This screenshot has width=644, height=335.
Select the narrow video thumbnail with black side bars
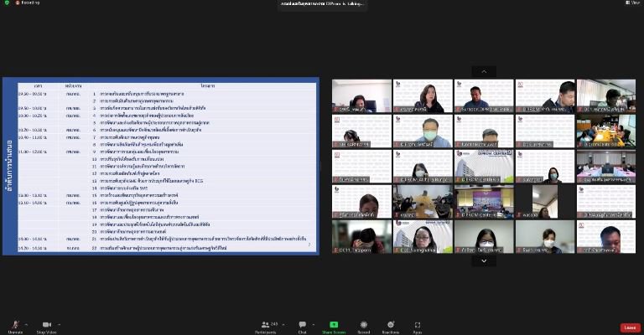544,201
